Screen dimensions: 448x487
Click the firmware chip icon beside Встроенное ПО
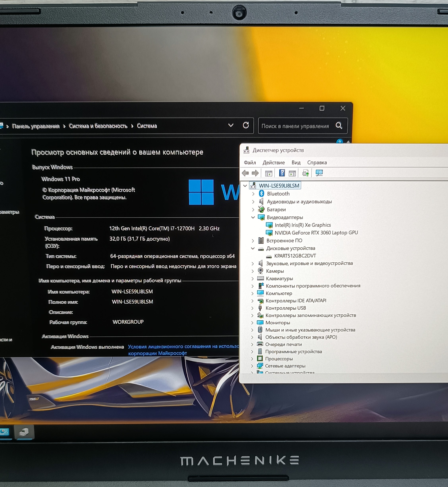261,240
